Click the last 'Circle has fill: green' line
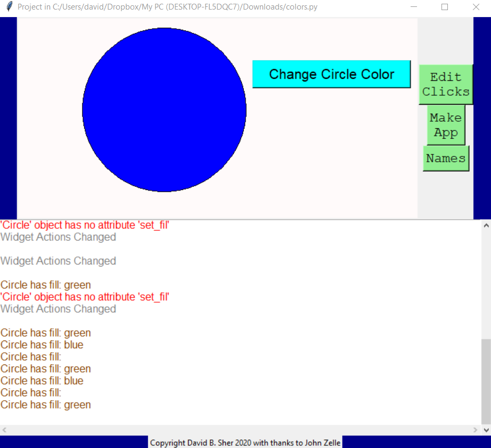 (46, 405)
